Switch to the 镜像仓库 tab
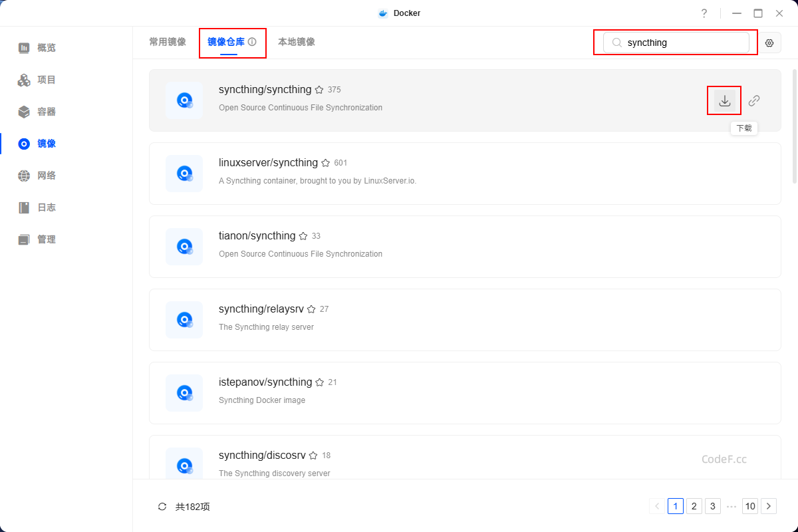798x532 pixels. [226, 42]
